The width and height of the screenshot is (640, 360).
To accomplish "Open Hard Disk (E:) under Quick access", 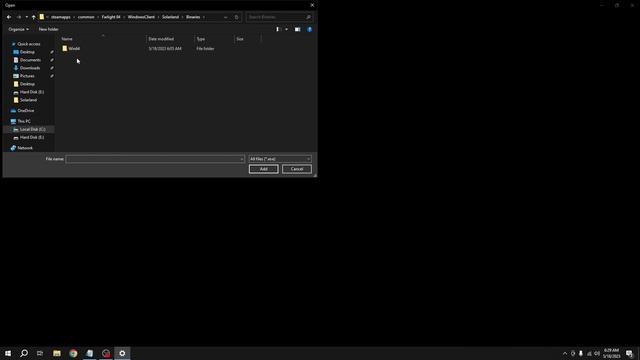I will click(x=32, y=92).
